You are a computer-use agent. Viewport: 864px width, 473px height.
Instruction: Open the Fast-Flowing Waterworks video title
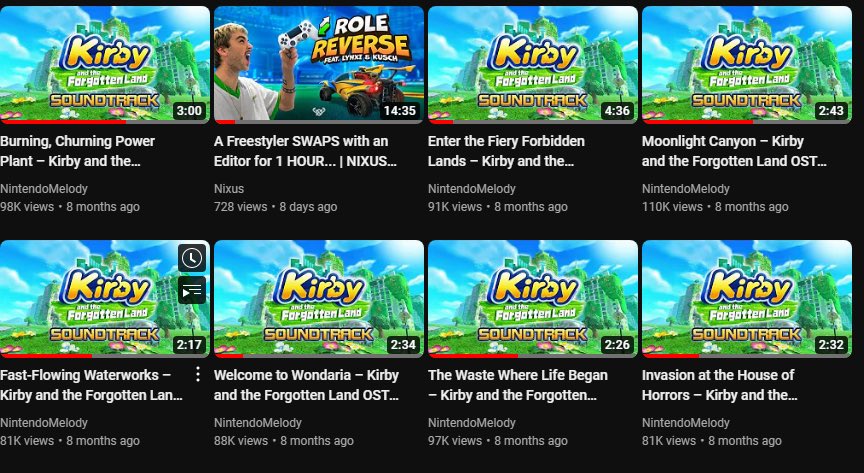91,385
